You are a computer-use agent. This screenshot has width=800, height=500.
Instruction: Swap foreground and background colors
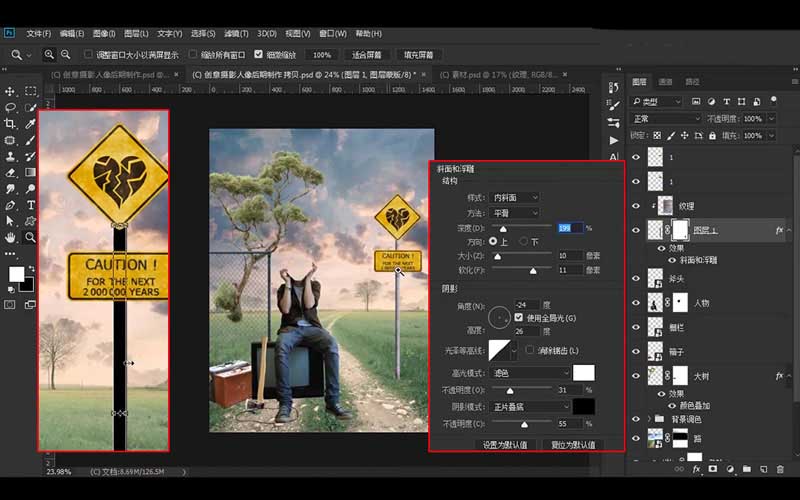[x=32, y=268]
